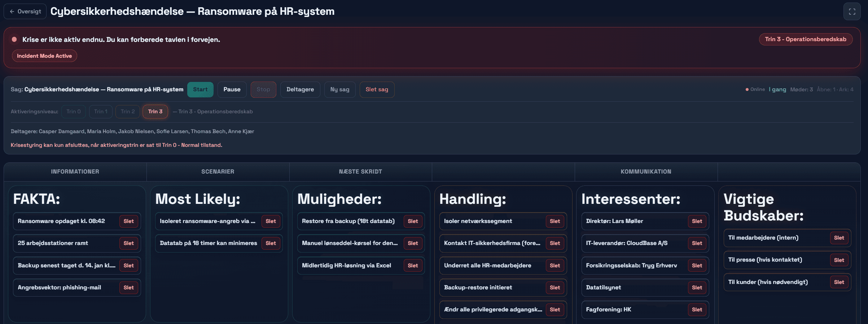
Task: Open the Deltagere participants list
Action: pos(300,89)
